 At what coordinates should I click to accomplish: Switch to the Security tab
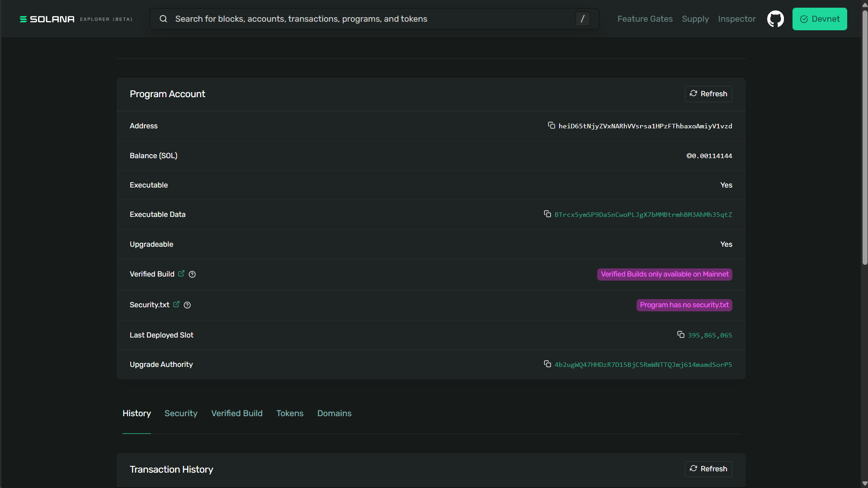pos(181,413)
